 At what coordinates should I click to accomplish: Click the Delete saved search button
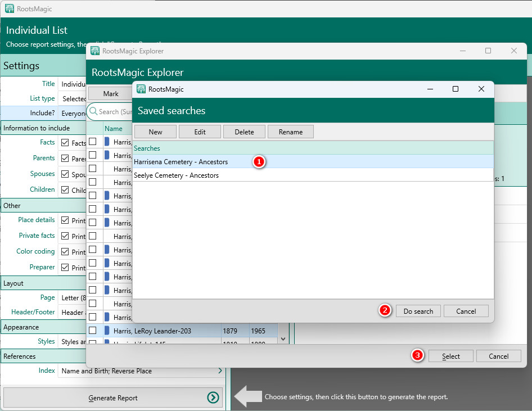click(x=244, y=132)
